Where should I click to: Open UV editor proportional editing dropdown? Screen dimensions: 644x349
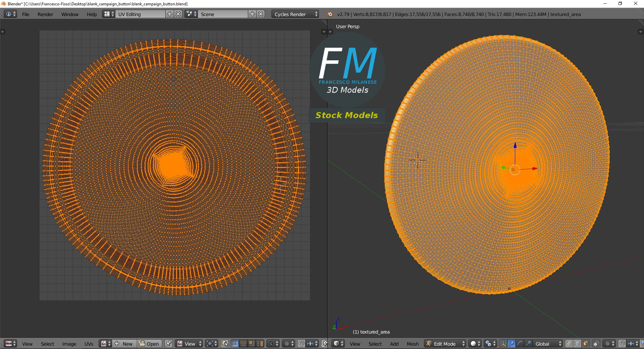(288, 344)
